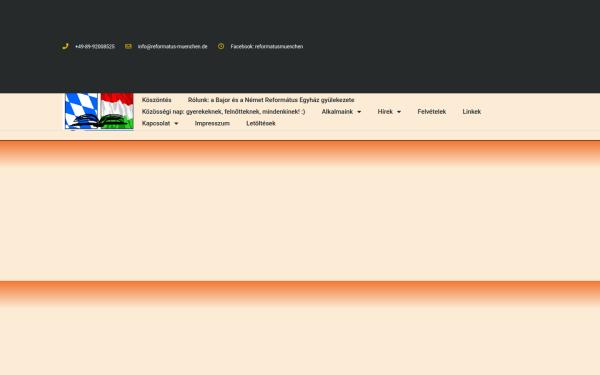This screenshot has width=600, height=375.
Task: Click info@reformatus-muenchen.de email address
Action: (x=173, y=47)
